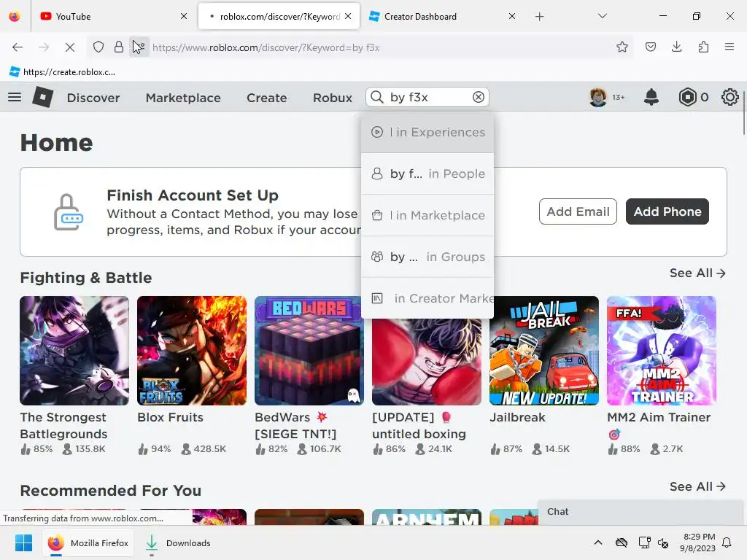This screenshot has width=747, height=560.
Task: Open the Discover menu item
Action: tap(93, 98)
